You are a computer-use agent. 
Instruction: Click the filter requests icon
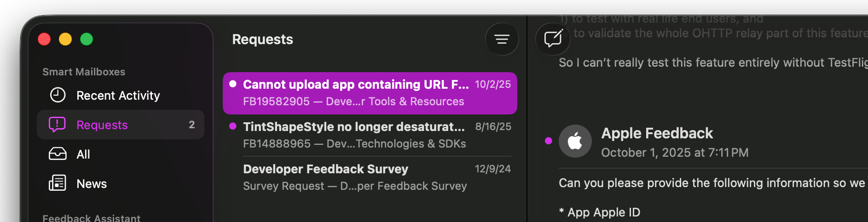click(x=502, y=40)
